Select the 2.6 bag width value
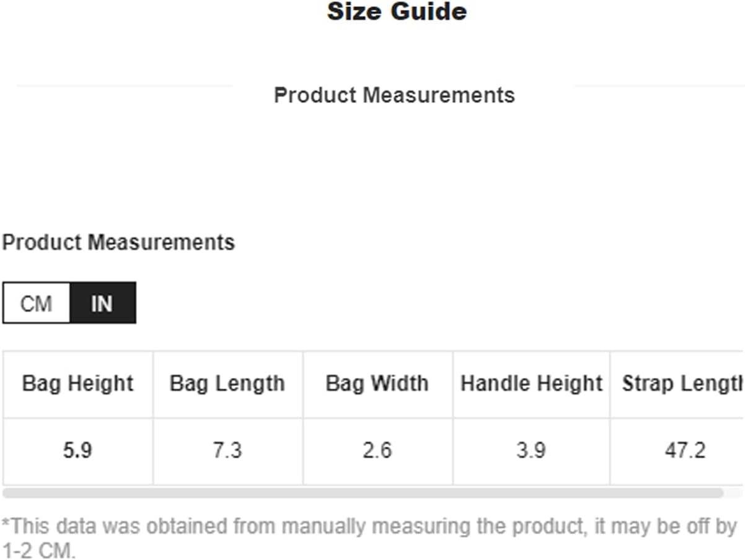This screenshot has height=560, width=745. point(377,450)
